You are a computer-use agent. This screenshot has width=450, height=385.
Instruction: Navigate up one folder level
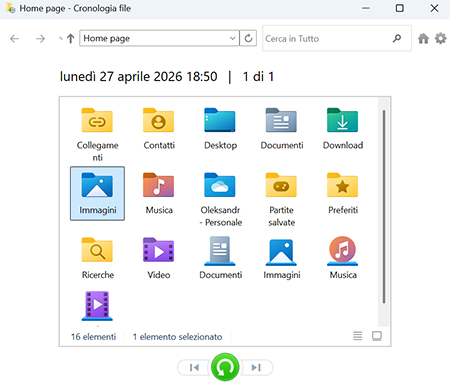point(70,39)
